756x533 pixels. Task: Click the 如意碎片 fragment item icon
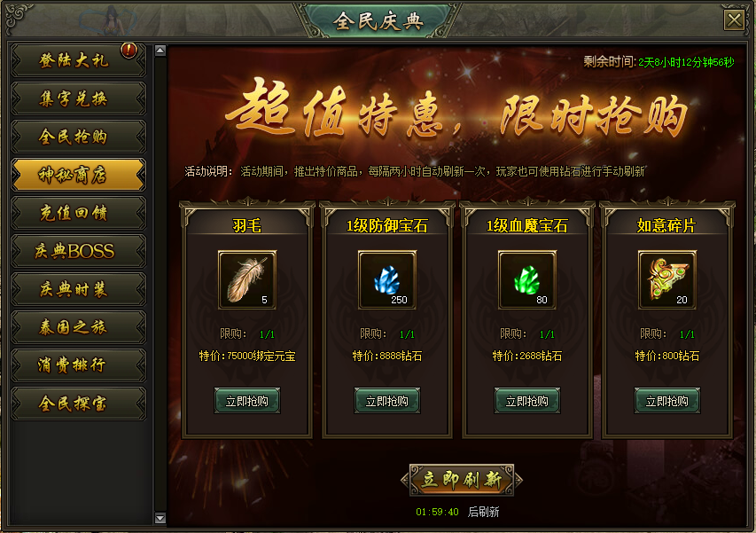(667, 279)
